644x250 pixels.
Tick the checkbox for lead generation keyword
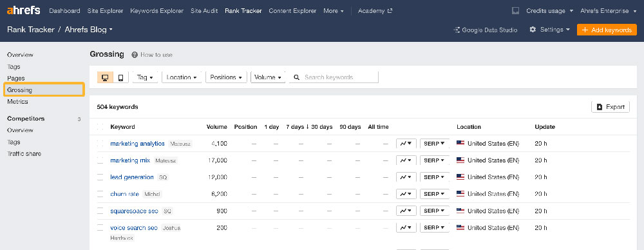(100, 177)
